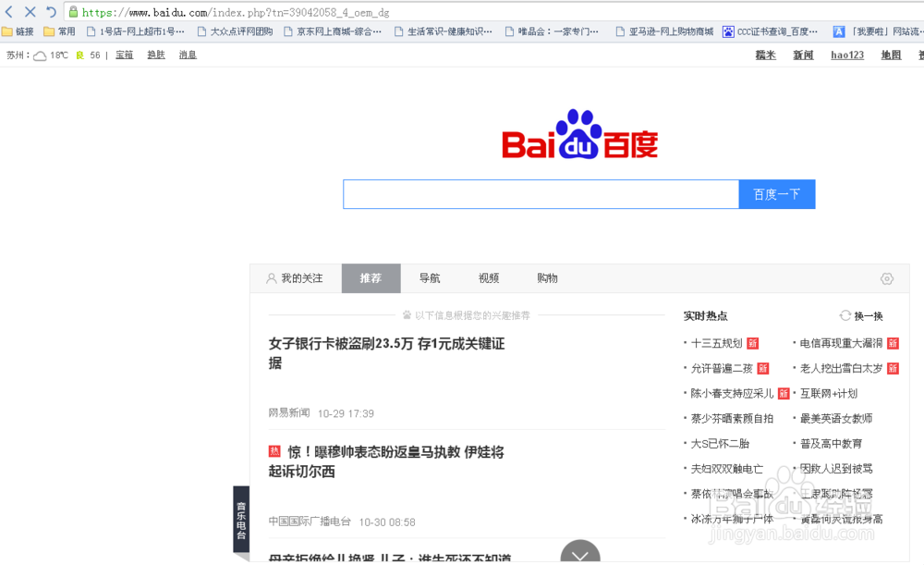Open news 惊！曝穆帅表态盼返皇马执教
Image resolution: width=924 pixels, height=565 pixels.
[x=386, y=461]
